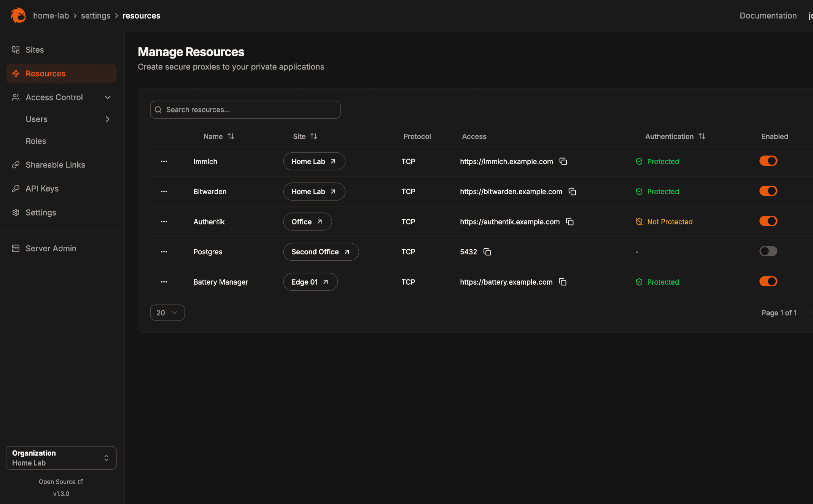Image resolution: width=813 pixels, height=504 pixels.
Task: Turn off Battery Manager enabled switch
Action: 768,281
